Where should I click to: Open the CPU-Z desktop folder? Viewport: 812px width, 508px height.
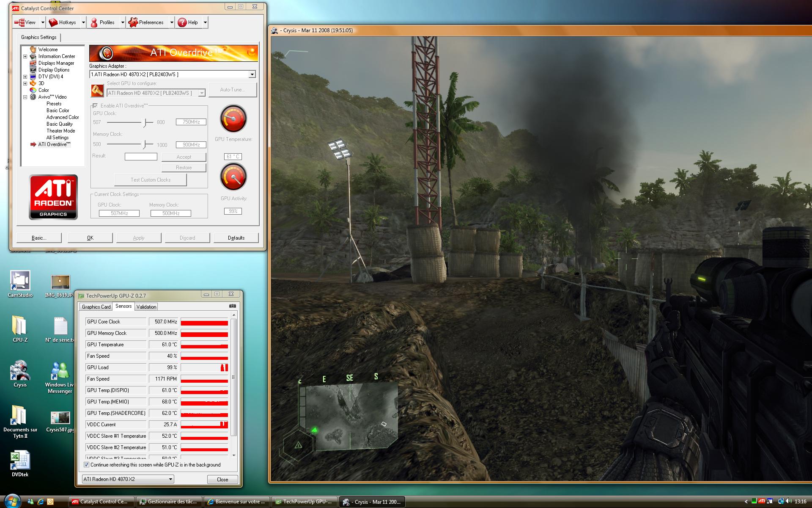(x=20, y=329)
